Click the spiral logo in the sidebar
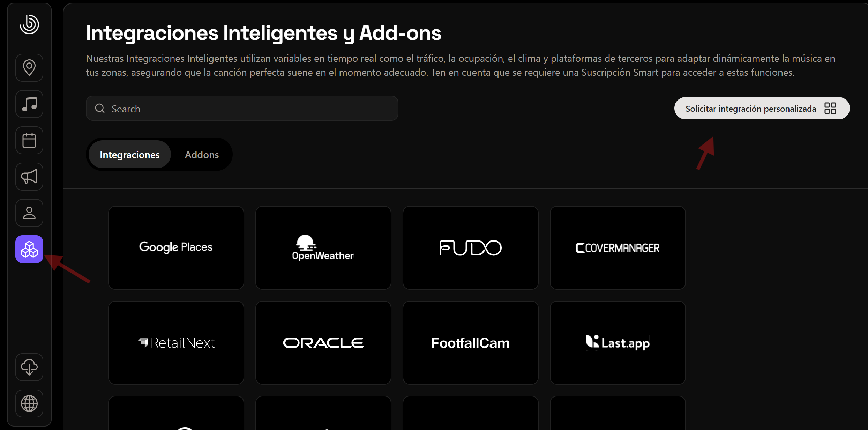The image size is (868, 430). (x=29, y=24)
